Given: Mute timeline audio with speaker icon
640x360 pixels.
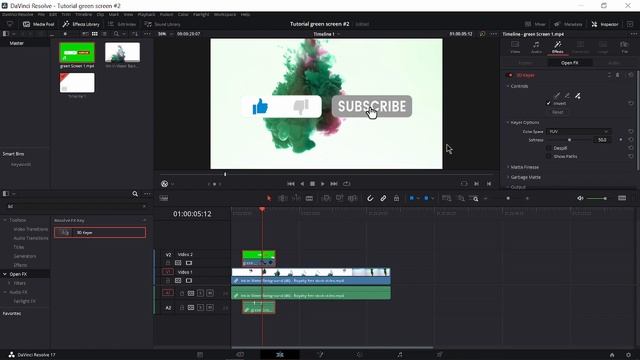Looking at the screenshot, I should tap(580, 198).
